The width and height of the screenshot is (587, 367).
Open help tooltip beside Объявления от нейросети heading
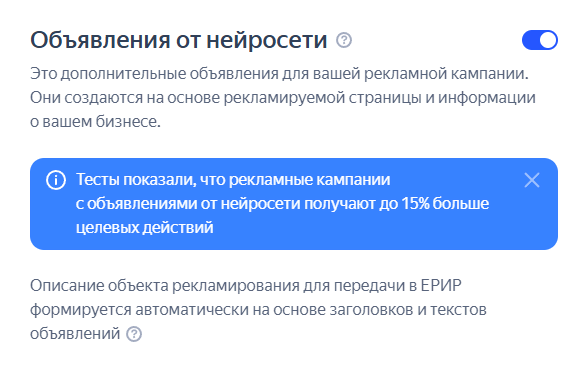(344, 40)
